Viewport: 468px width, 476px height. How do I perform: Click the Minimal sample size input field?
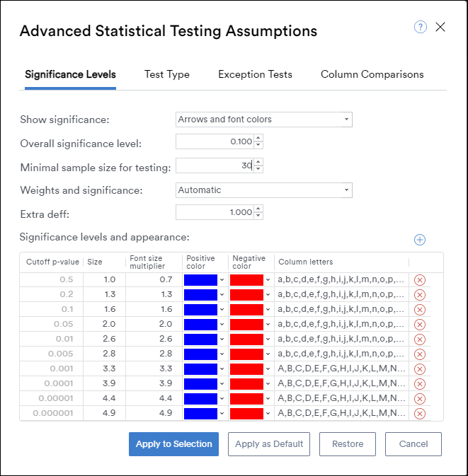click(215, 166)
